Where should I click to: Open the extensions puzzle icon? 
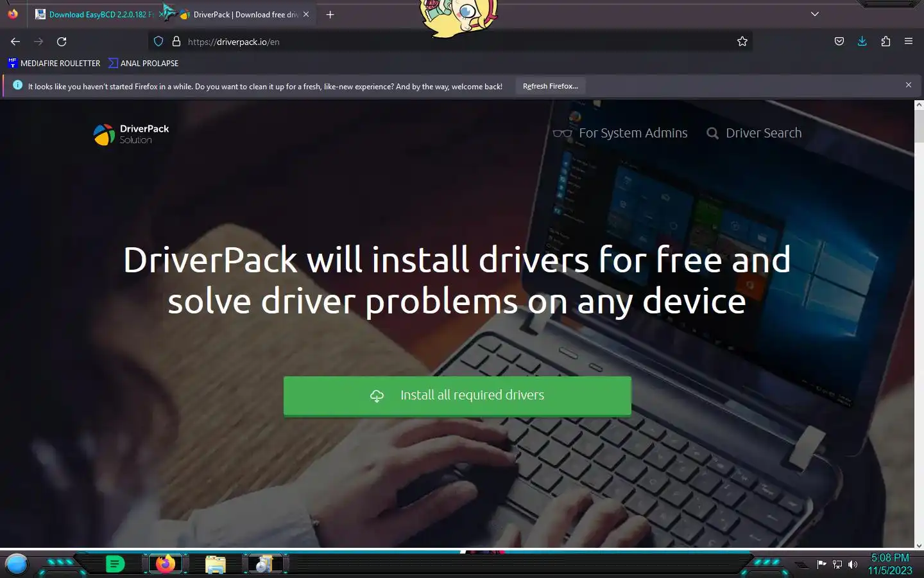coord(886,42)
